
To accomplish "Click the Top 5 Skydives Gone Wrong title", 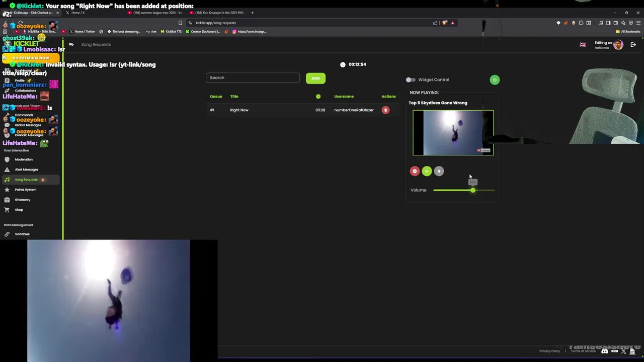I will (x=438, y=103).
